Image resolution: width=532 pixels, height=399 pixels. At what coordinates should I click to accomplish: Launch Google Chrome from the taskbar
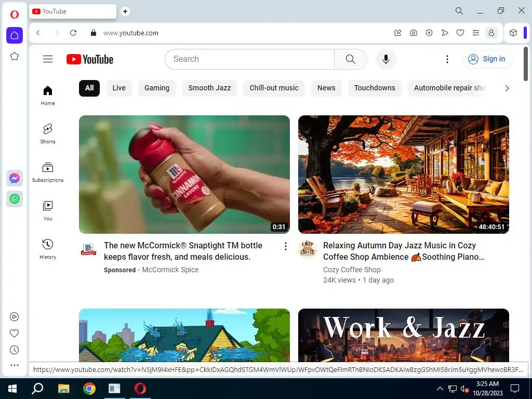click(89, 389)
